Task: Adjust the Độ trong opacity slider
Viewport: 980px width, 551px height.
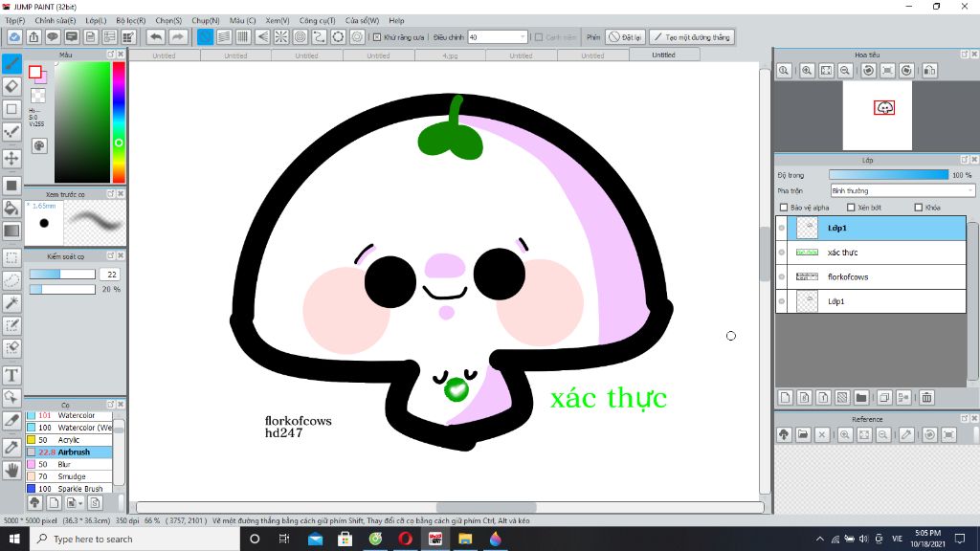Action: coord(888,175)
